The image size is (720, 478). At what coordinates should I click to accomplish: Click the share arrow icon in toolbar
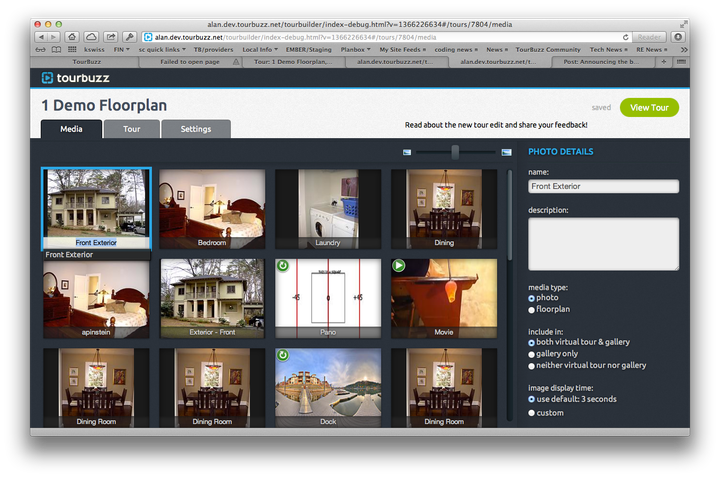(111, 37)
